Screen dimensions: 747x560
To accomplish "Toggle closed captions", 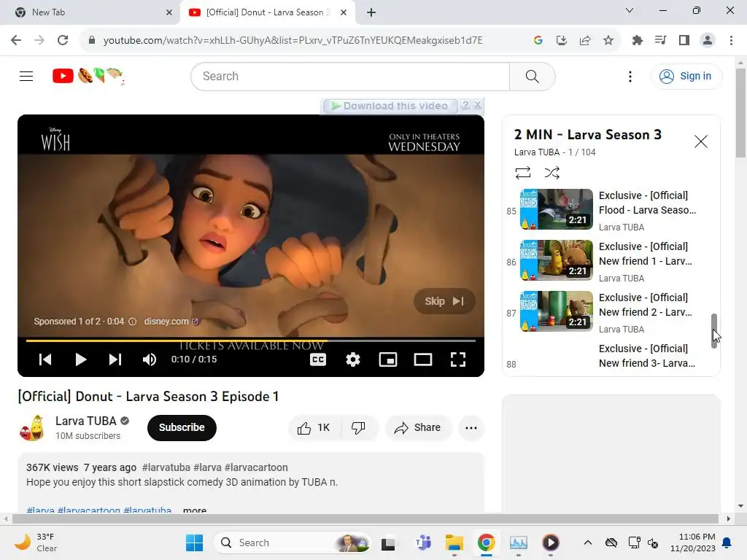I will [318, 359].
